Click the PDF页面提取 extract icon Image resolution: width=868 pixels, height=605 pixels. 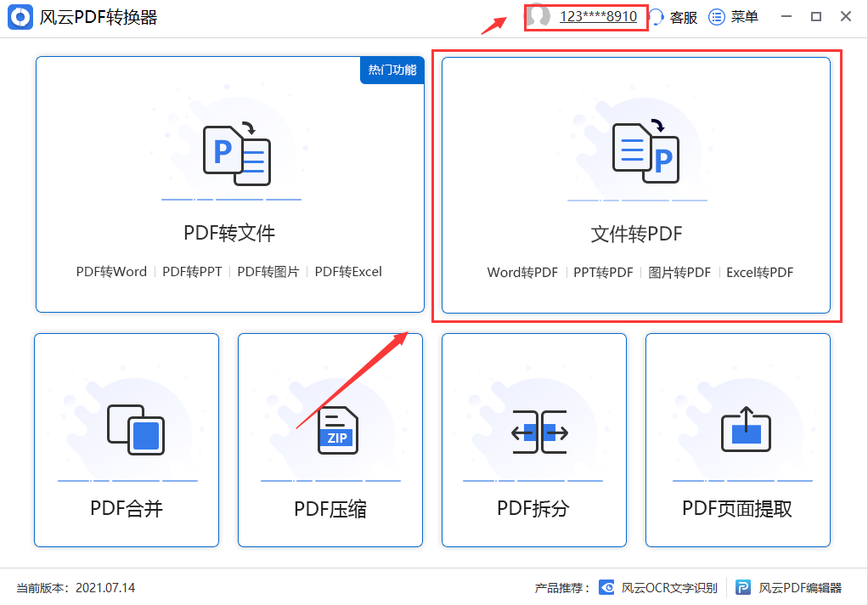click(x=747, y=429)
